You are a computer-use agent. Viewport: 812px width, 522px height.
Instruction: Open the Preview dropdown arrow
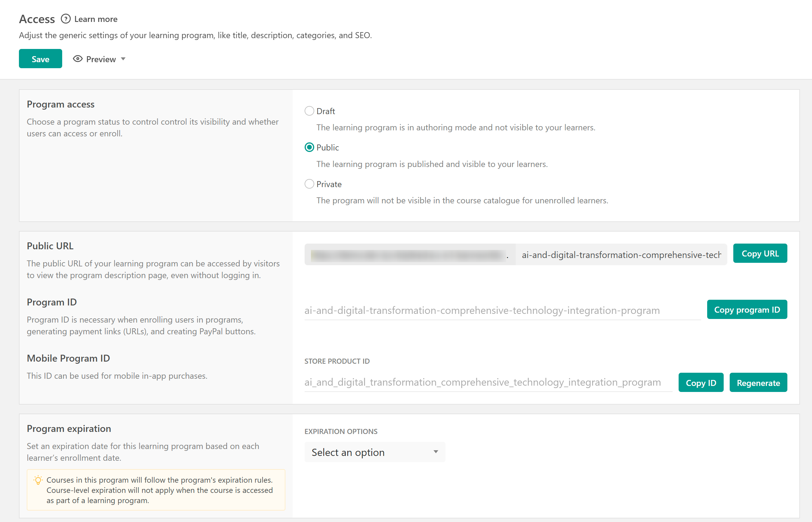pos(123,59)
